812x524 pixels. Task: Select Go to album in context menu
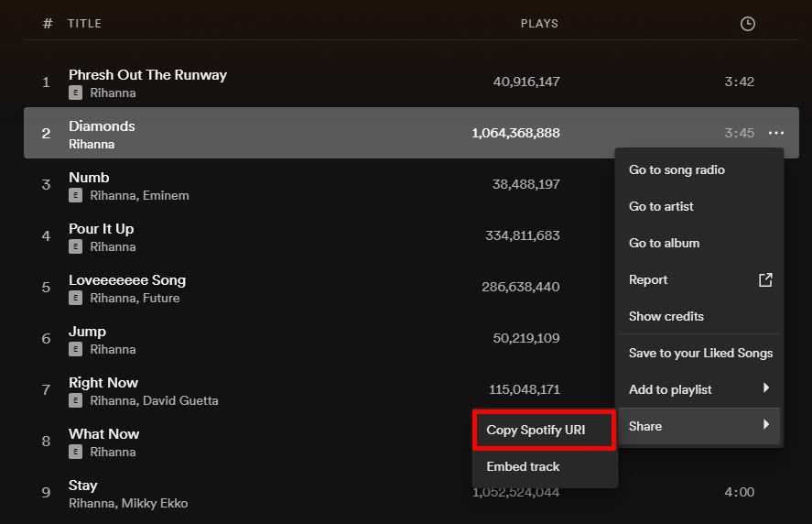664,243
